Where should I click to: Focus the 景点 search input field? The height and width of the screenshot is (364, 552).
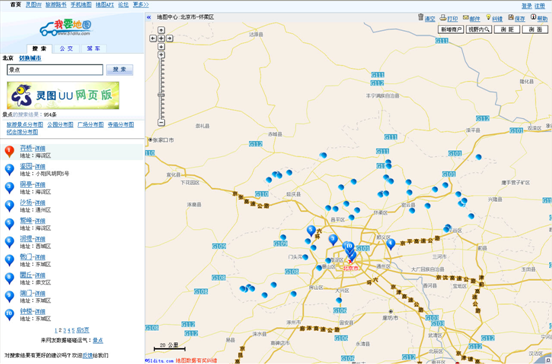click(x=55, y=70)
